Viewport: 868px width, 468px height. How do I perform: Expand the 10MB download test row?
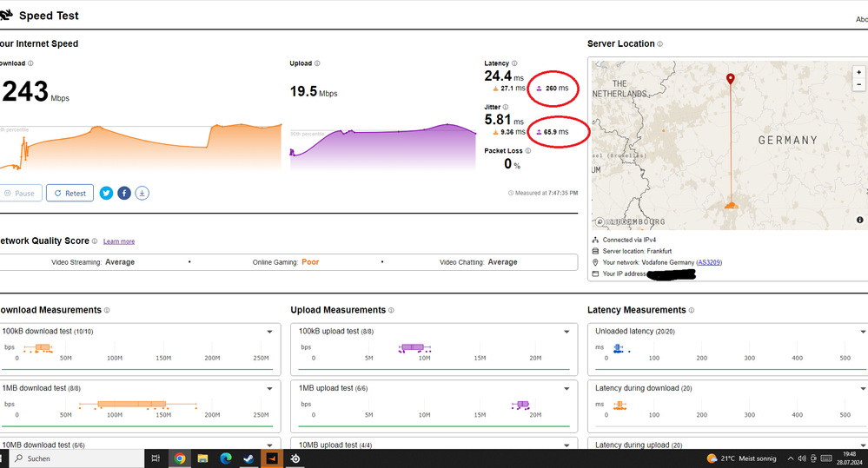point(269,445)
